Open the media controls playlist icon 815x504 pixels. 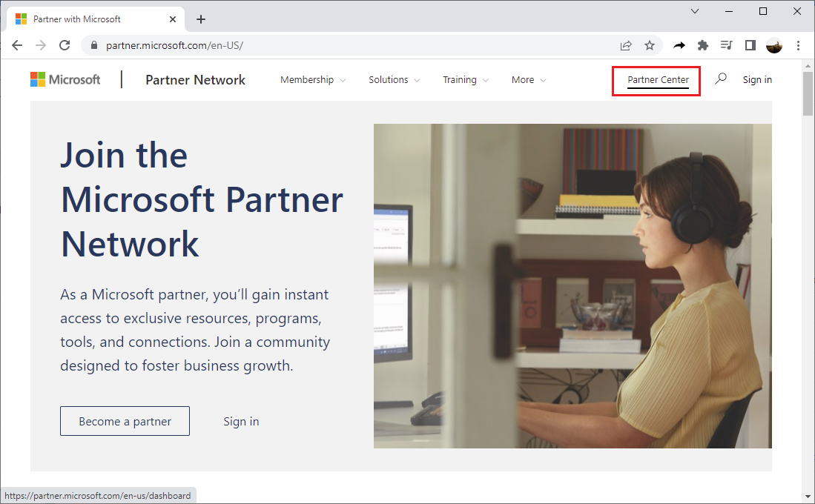(726, 46)
